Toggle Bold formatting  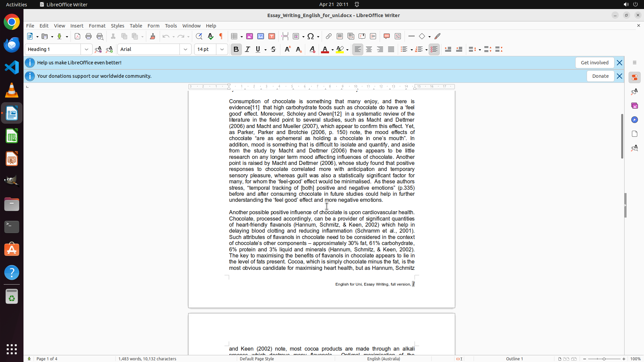236,49
